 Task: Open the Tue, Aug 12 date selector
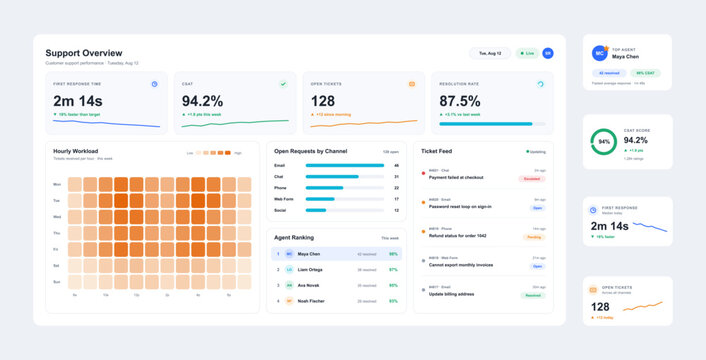[490, 53]
